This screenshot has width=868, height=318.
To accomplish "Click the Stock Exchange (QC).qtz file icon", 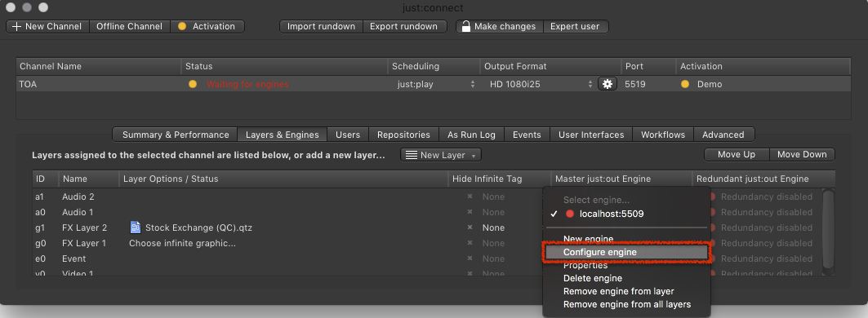I will point(135,227).
